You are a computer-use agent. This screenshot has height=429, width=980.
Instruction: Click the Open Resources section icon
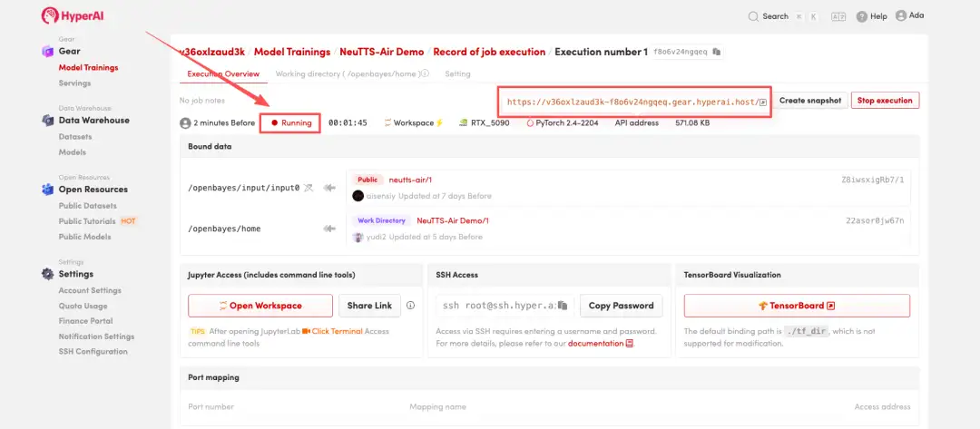click(47, 190)
